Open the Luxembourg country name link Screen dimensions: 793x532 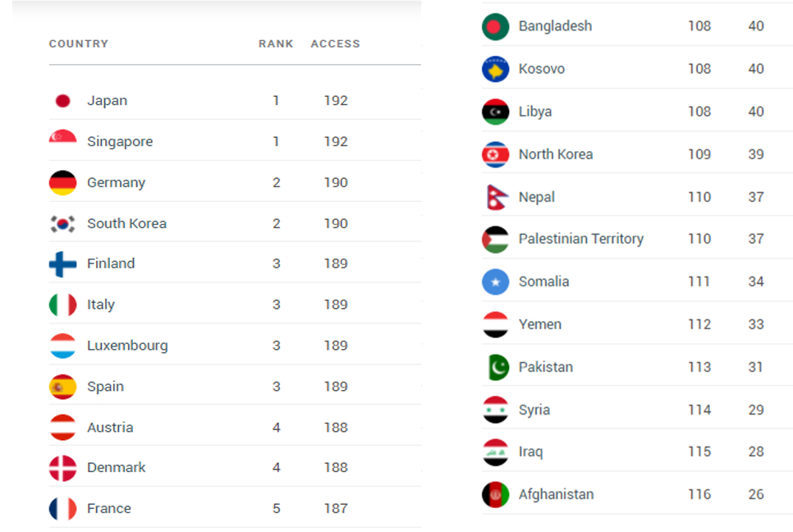click(x=127, y=346)
